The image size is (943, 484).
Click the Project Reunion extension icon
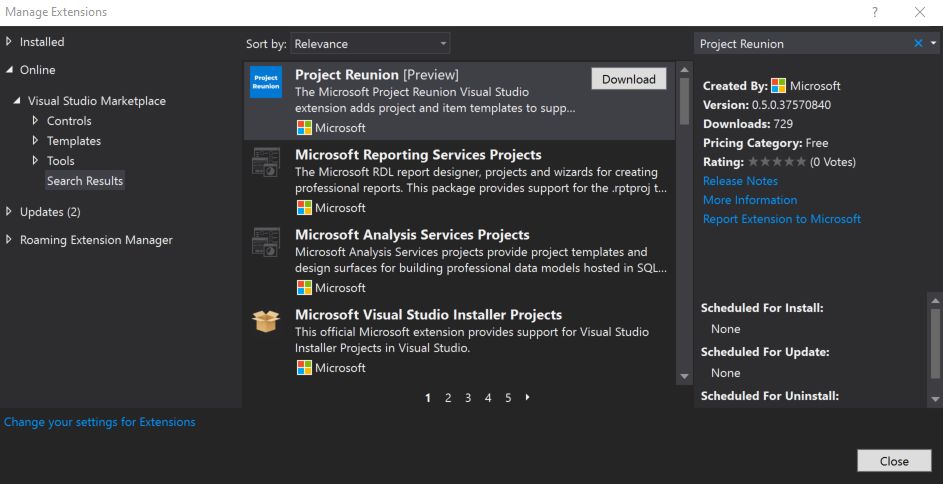tap(266, 82)
